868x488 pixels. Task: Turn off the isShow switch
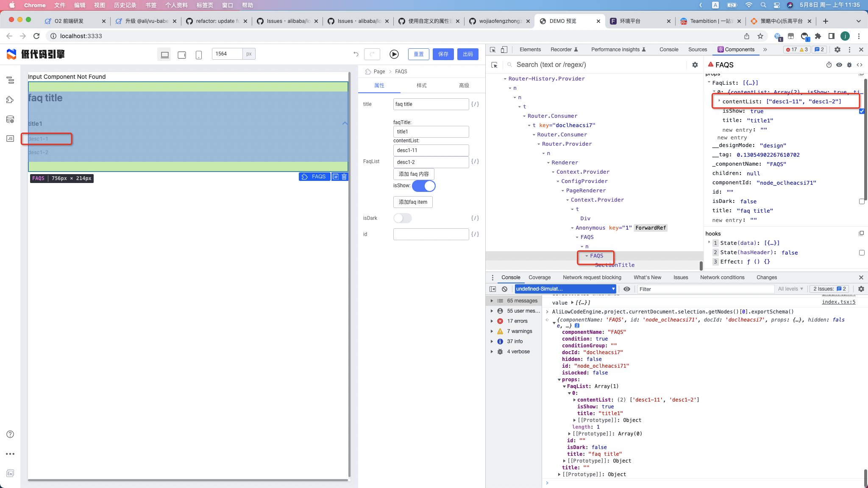point(423,186)
